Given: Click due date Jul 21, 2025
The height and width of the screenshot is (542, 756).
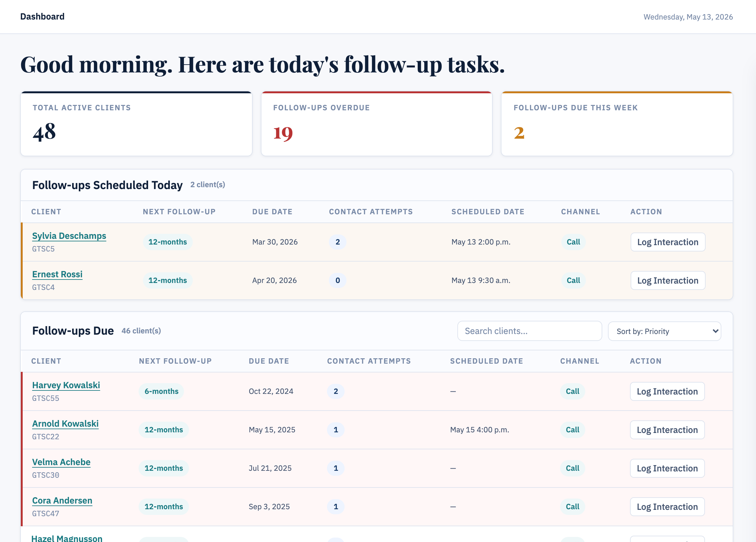Looking at the screenshot, I should [270, 468].
